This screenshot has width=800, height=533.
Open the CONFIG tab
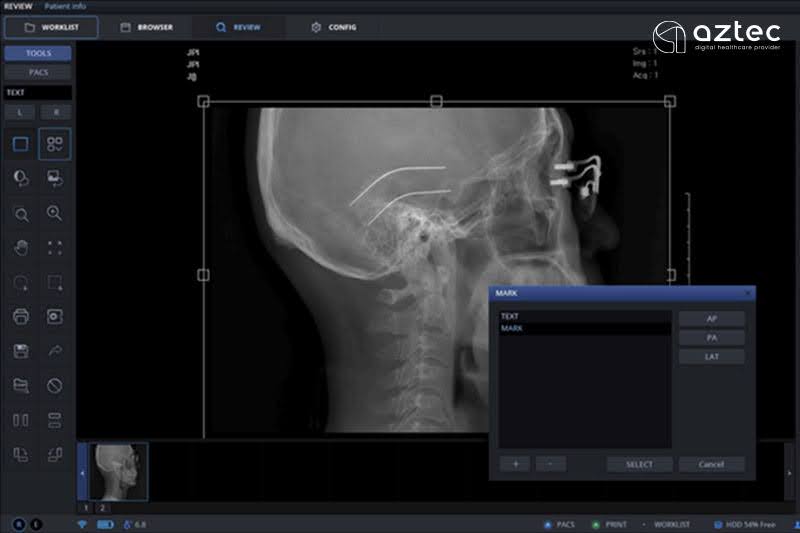[x=334, y=27]
